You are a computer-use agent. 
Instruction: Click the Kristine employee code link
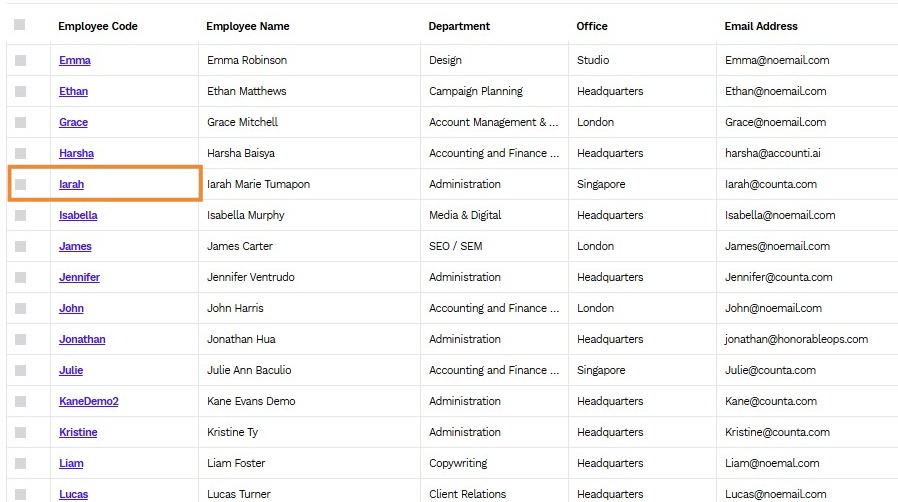pos(78,432)
